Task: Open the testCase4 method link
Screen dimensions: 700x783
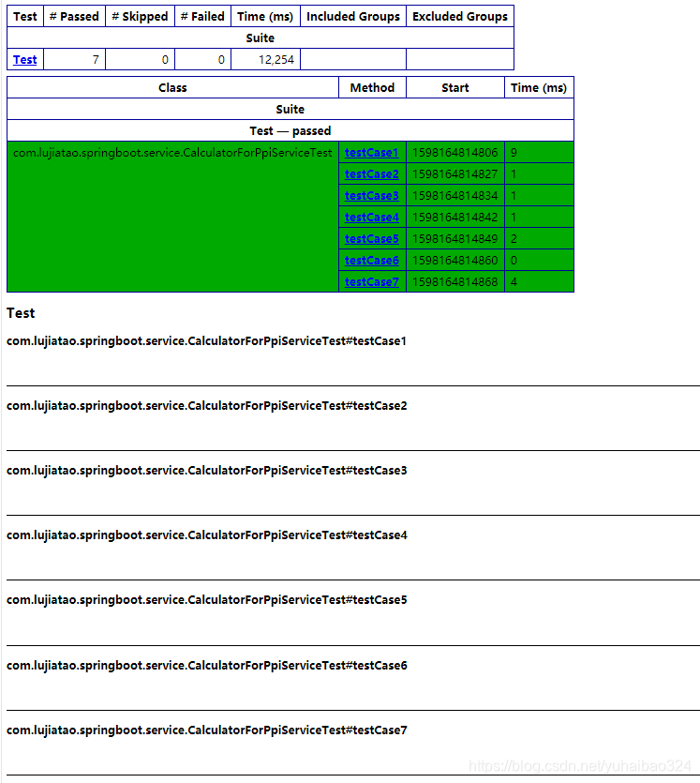Action: coord(372,218)
